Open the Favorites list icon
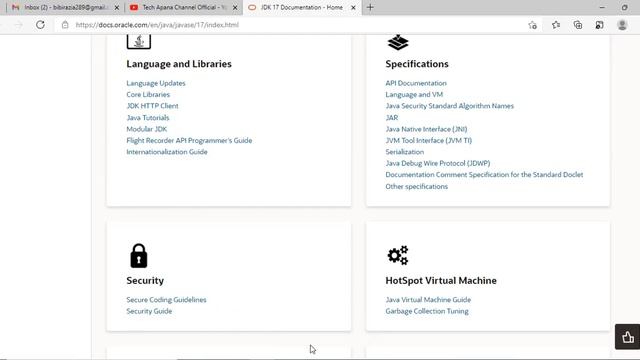Viewport: 640px width, 360px height. [556, 25]
